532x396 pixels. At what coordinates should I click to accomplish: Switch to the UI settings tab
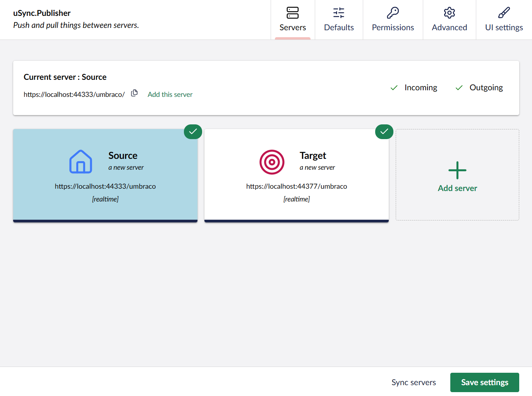504,27
